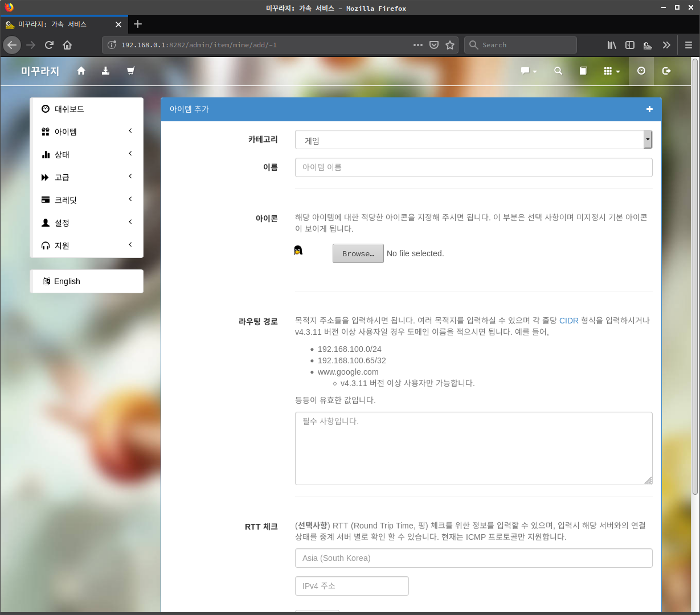Open the grid apps dropdown in the navbar
This screenshot has height=615, width=700.
click(611, 71)
